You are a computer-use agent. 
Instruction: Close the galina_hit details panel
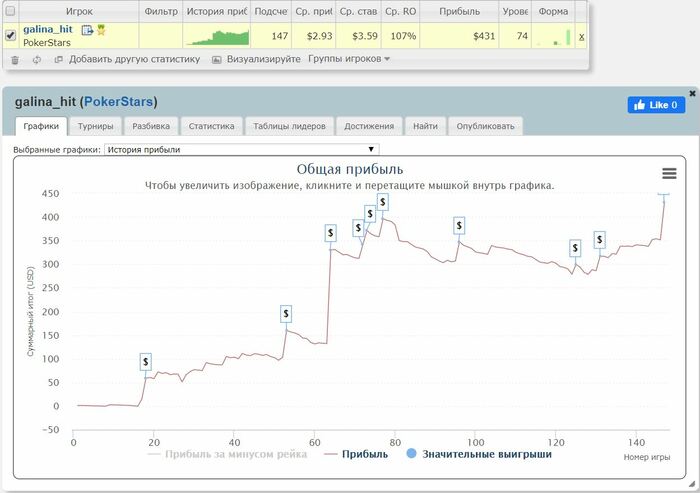692,93
